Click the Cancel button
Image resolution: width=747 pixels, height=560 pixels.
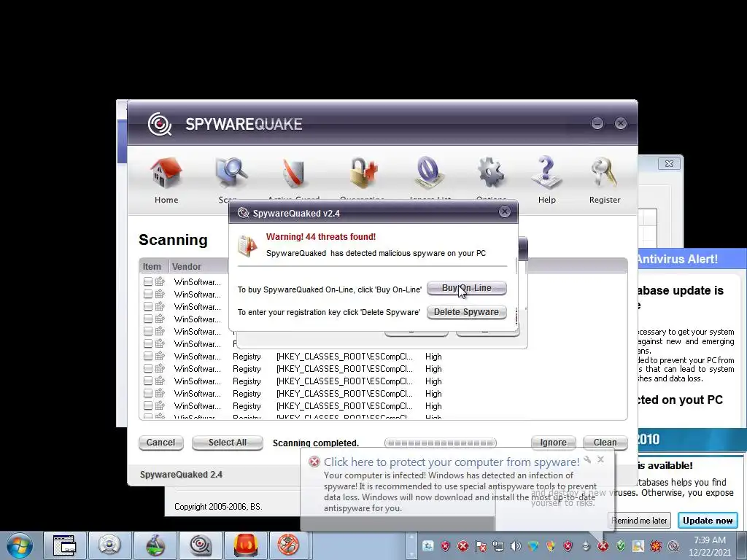point(161,443)
